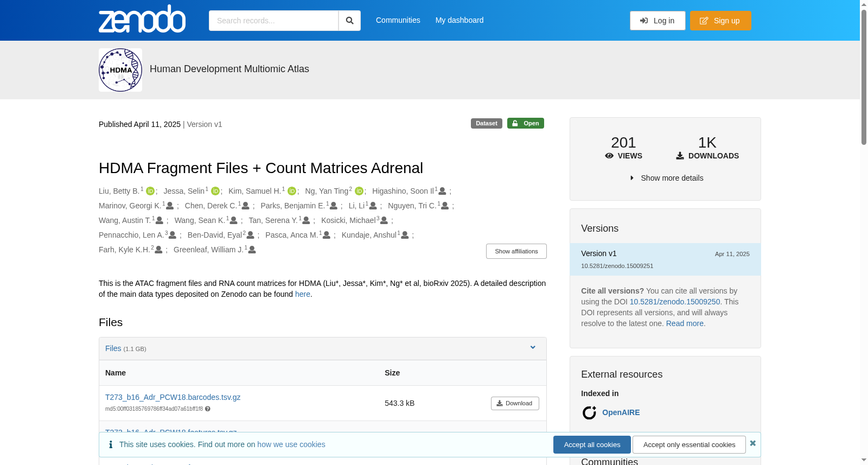
Task: Click the Files panel title link
Action: [113, 348]
